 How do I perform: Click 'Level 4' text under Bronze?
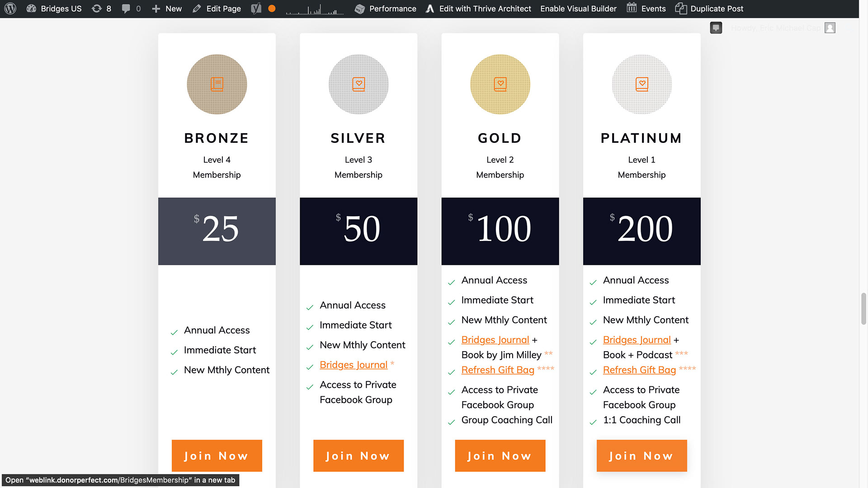click(x=217, y=160)
